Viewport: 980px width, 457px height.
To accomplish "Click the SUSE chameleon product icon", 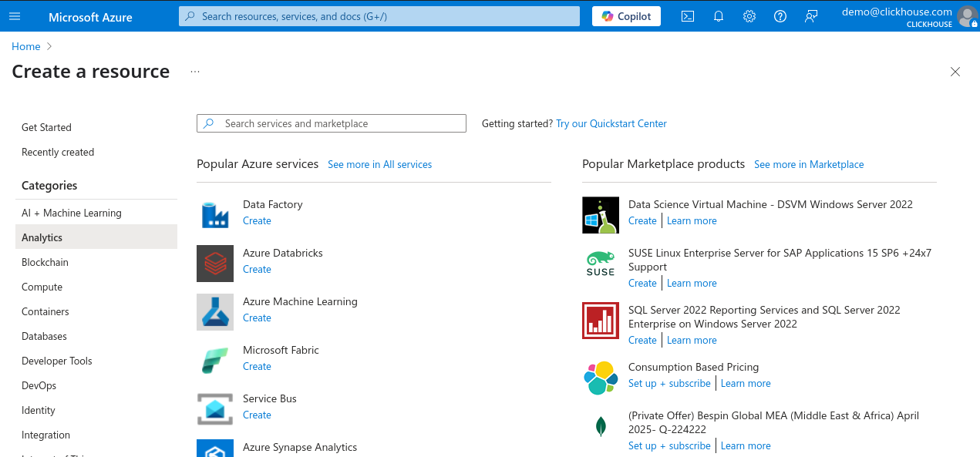I will point(600,263).
